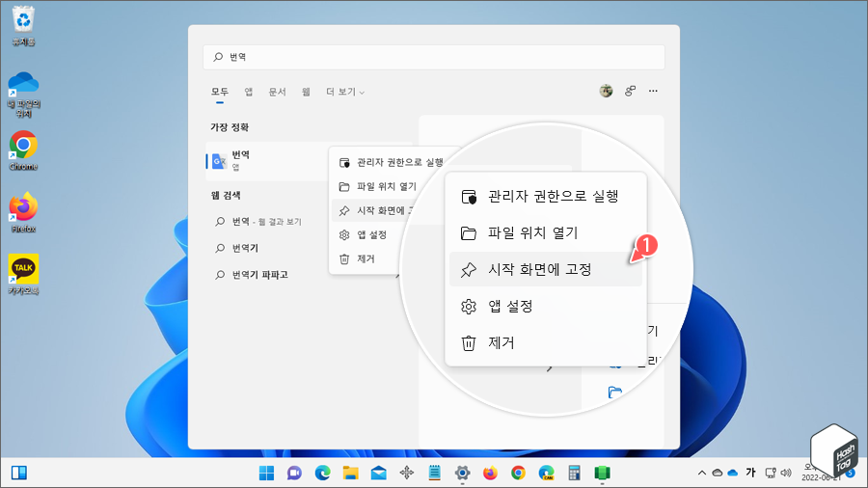Click the Windows Start button
Image resolution: width=868 pixels, height=488 pixels.
point(266,474)
